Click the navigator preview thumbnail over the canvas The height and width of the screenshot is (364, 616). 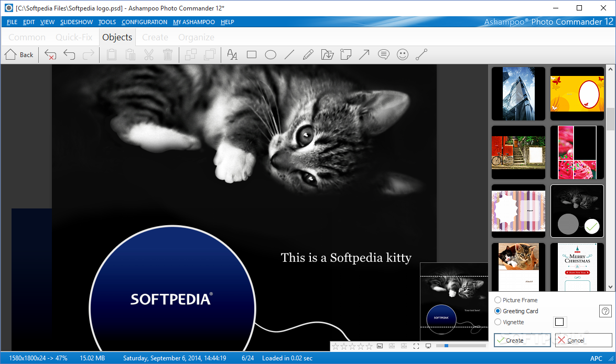click(454, 302)
